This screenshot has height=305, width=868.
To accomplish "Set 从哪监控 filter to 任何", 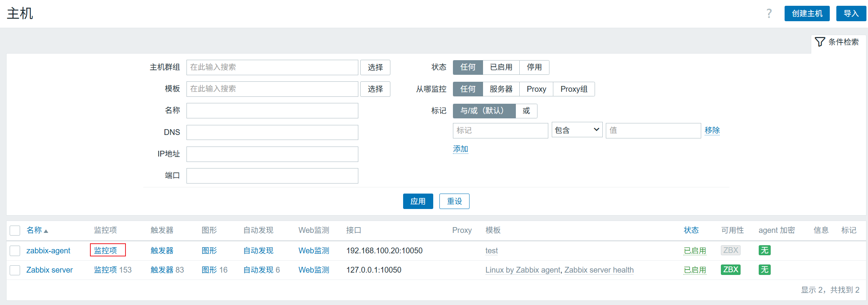I will pos(468,89).
